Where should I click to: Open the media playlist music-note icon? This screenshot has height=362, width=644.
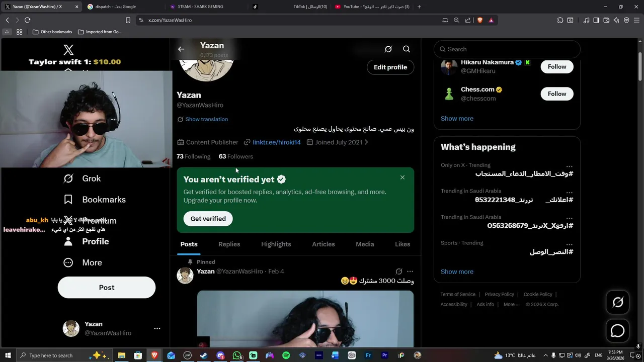586,20
